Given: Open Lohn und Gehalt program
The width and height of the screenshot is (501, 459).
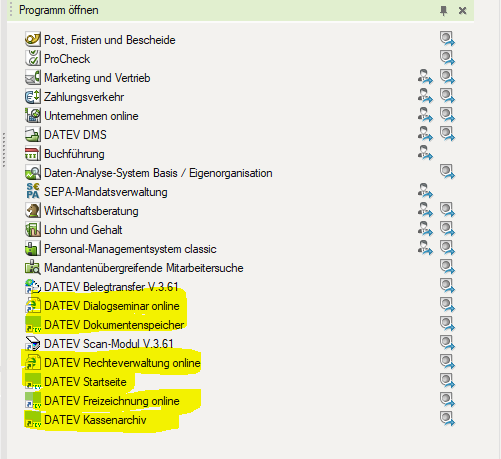Looking at the screenshot, I should pyautogui.click(x=83, y=230).
